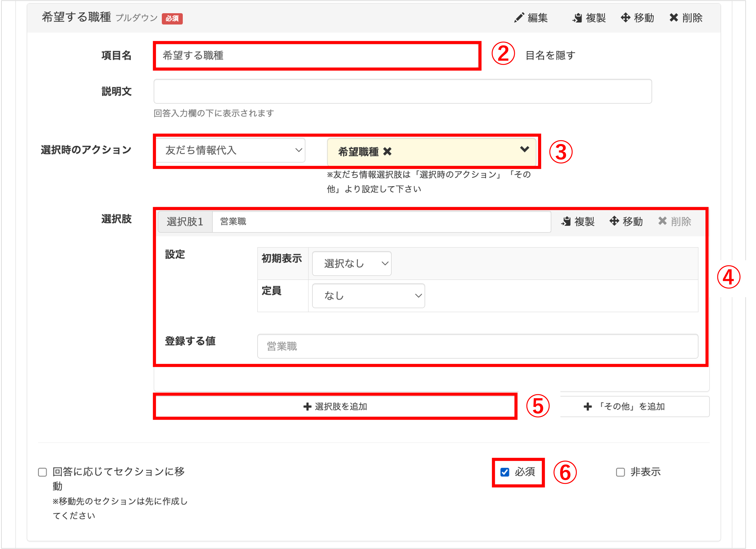The image size is (756, 549).
Task: Duplicate 選択肢1 using its 複製 icon
Action: click(566, 221)
